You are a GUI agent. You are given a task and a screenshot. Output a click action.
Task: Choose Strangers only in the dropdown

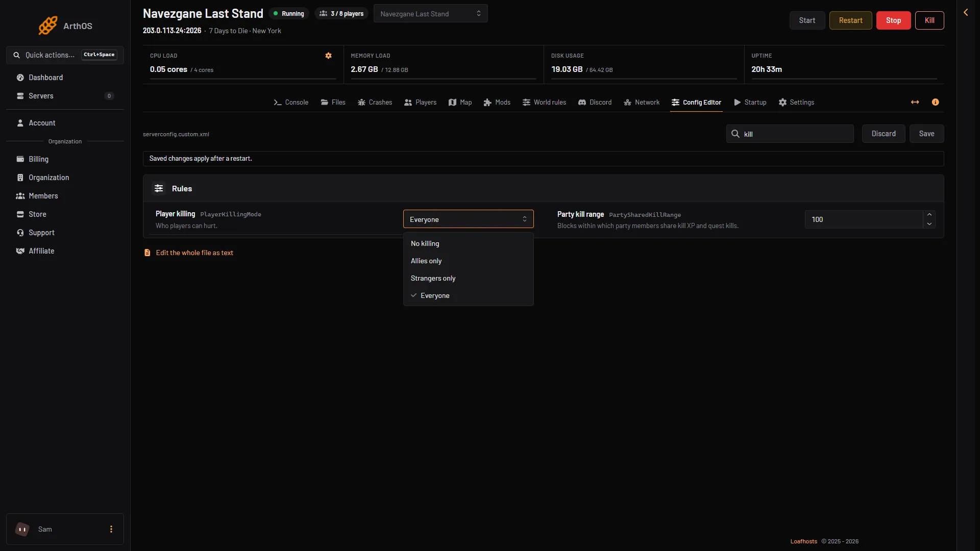click(468, 278)
